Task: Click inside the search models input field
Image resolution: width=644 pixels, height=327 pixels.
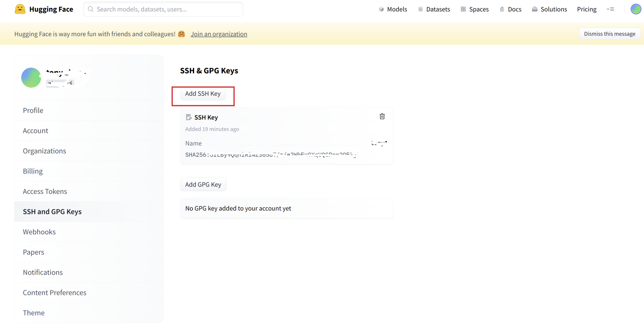Action: tap(163, 9)
